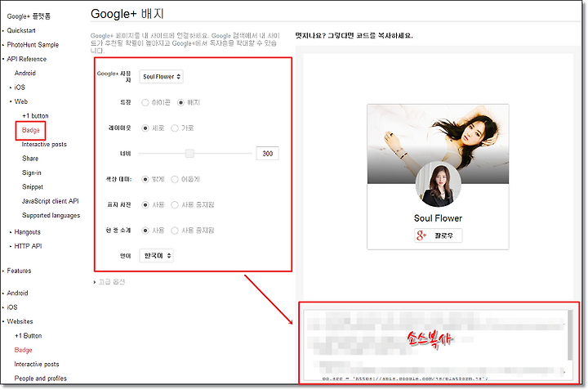This screenshot has height=390, width=588.
Task: Click the width input field showing 300
Action: pyautogui.click(x=267, y=153)
